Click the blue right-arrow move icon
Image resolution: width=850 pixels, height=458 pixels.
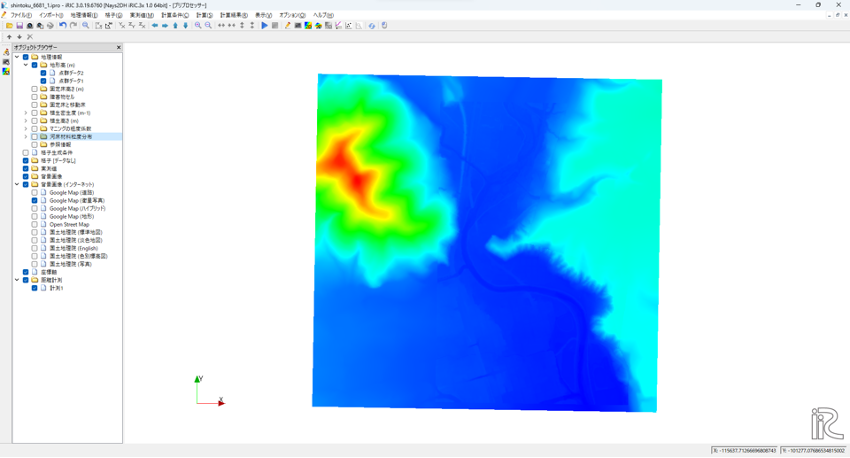[165, 25]
